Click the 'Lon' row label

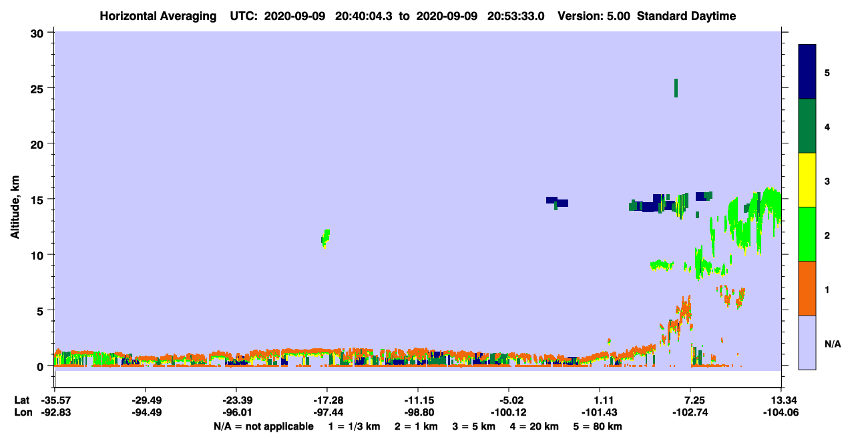tap(22, 412)
